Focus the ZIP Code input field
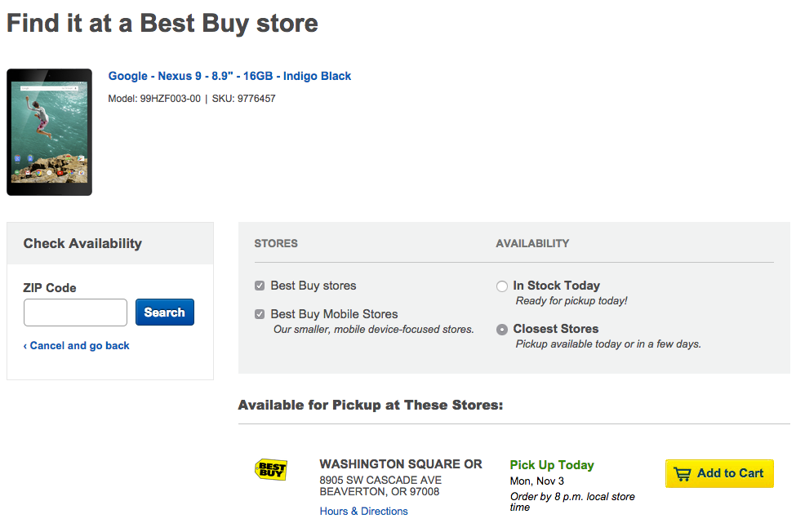796x532 pixels. tap(75, 313)
